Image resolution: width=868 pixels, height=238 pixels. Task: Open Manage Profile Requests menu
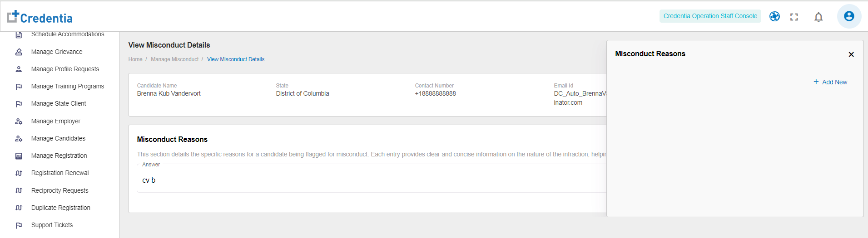65,69
